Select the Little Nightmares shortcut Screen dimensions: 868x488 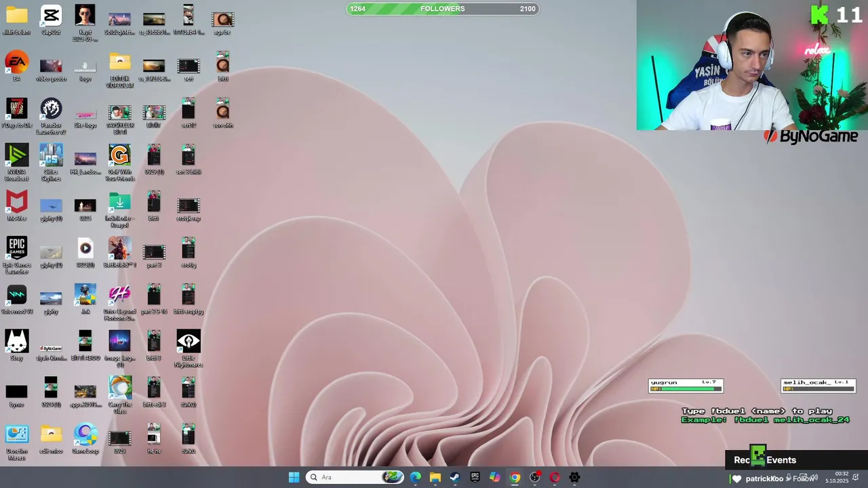[189, 349]
